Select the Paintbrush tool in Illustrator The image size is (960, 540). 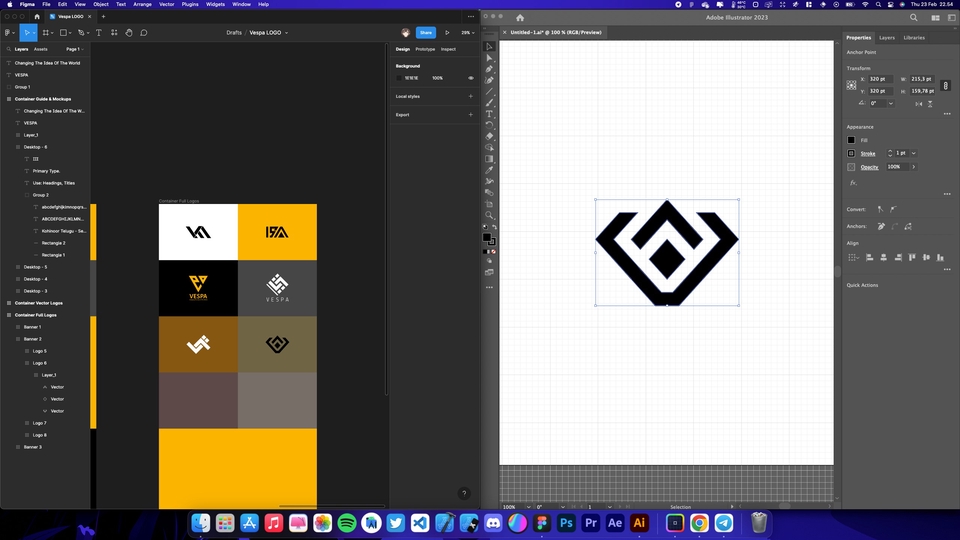(489, 102)
